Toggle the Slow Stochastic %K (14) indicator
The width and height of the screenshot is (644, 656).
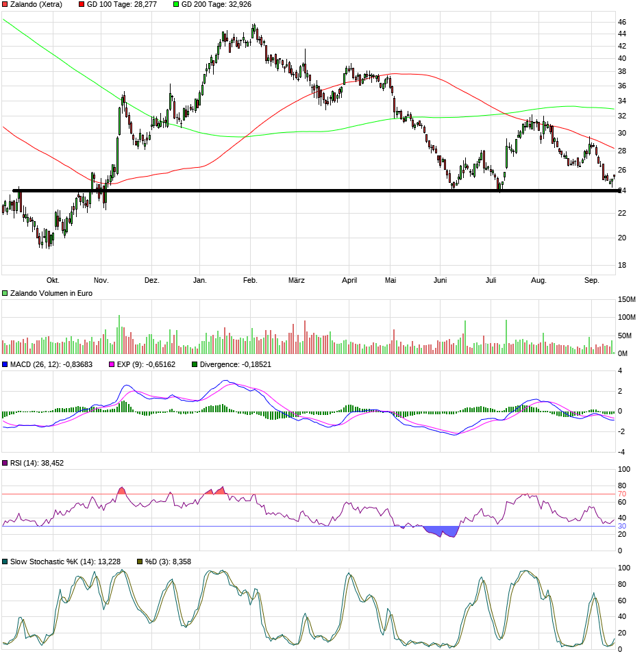pos(5,559)
